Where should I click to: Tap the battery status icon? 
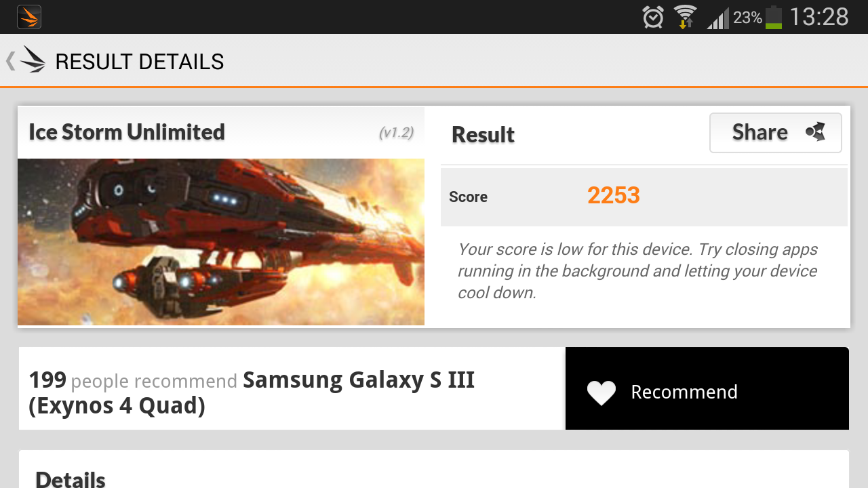pos(774,17)
